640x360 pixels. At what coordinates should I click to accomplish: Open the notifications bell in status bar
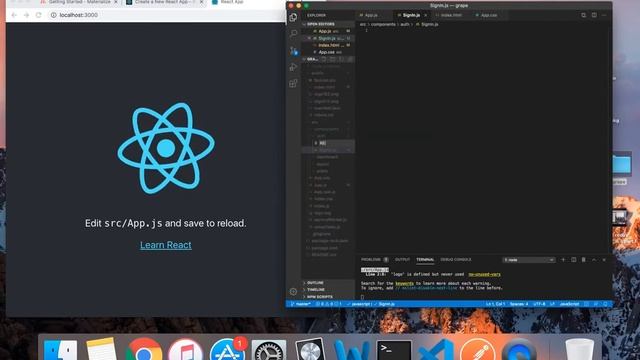(606, 304)
